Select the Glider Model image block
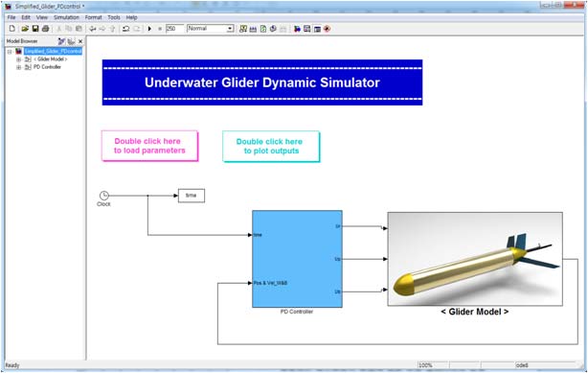Image resolution: width=588 pixels, height=373 pixels. point(475,259)
